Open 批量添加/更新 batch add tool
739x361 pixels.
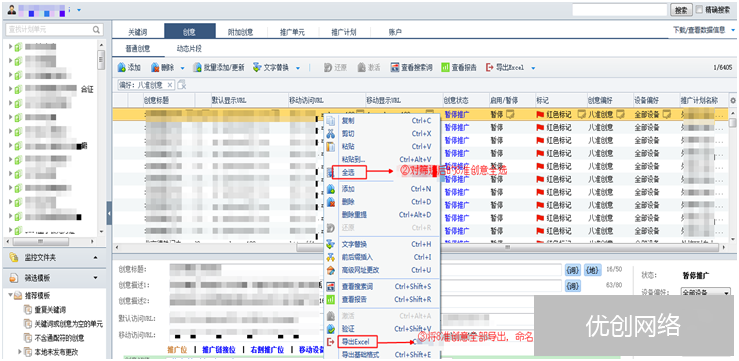(x=219, y=68)
